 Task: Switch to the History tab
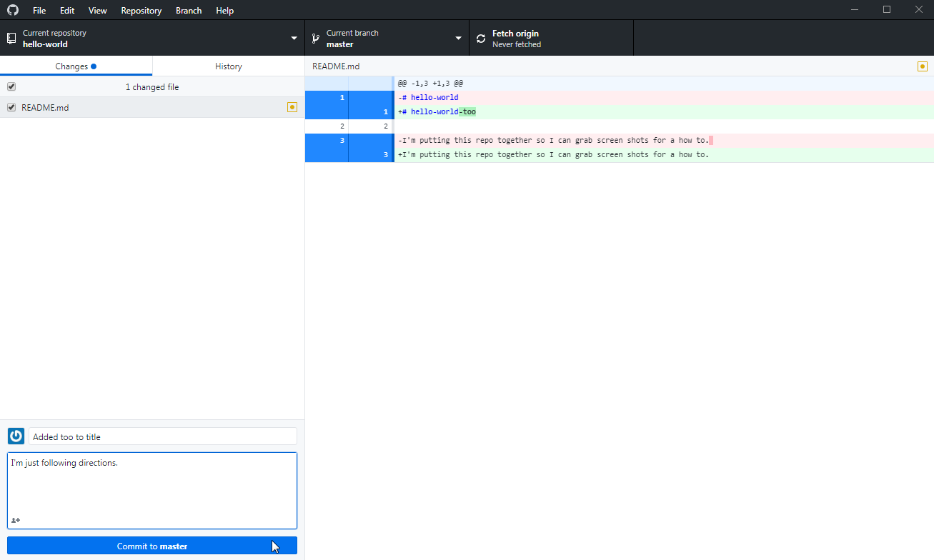click(229, 66)
